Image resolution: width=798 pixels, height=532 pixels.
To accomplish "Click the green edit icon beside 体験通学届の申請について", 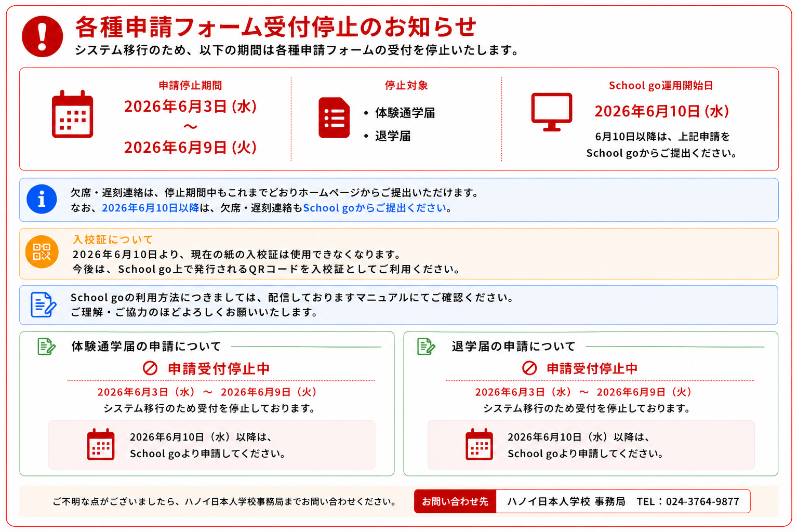I will tap(47, 346).
